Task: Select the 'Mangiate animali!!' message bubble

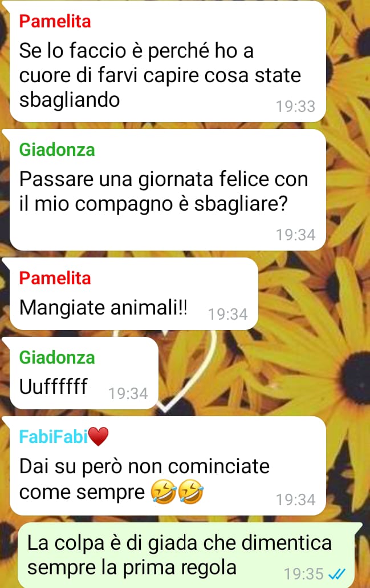Action: point(134,294)
